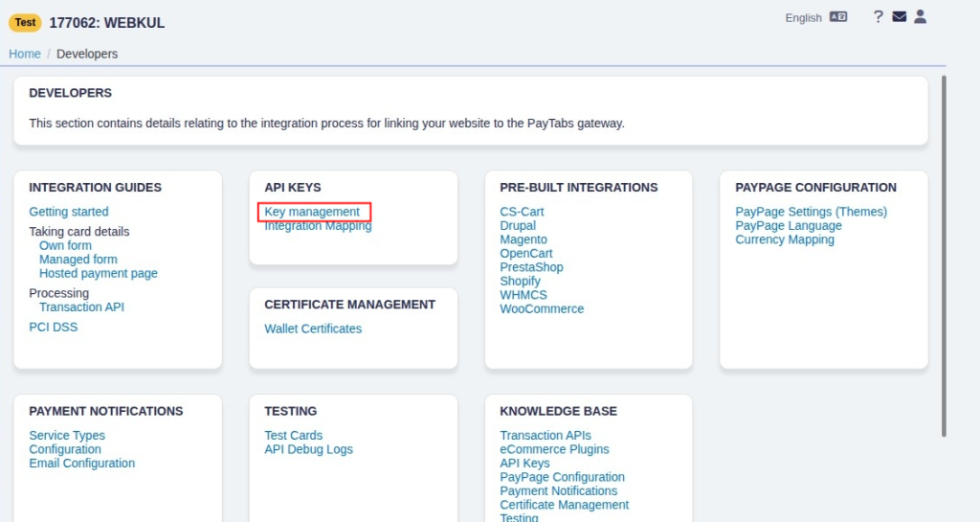Click the 'Developers' breadcrumb text

(87, 54)
